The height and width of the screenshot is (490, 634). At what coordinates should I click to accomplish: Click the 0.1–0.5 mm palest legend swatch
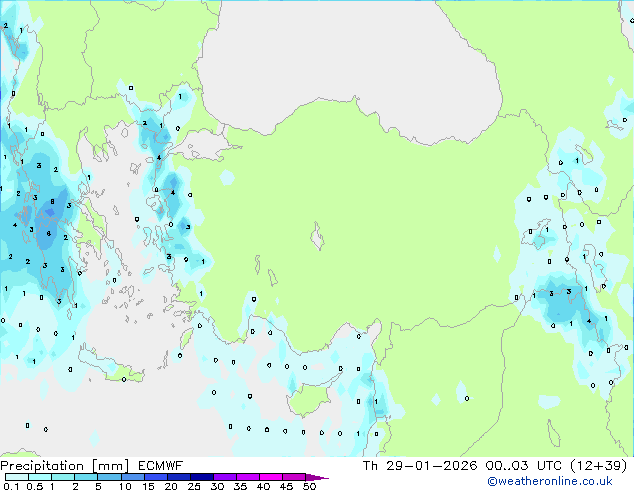click(17, 477)
